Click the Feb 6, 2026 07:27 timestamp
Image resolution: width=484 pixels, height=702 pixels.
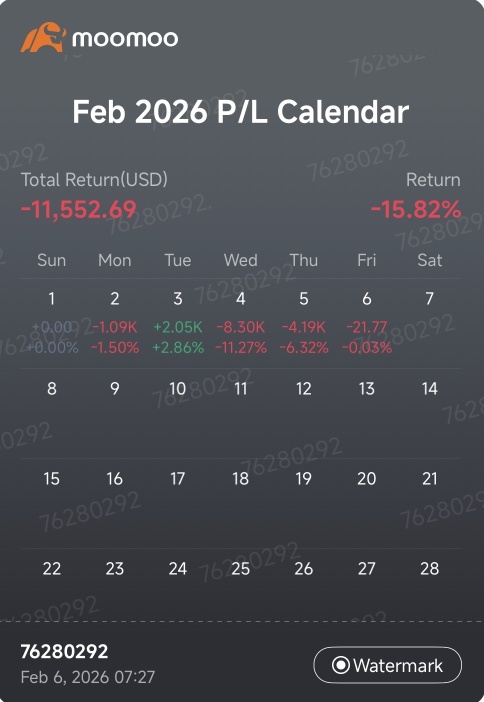[88, 677]
